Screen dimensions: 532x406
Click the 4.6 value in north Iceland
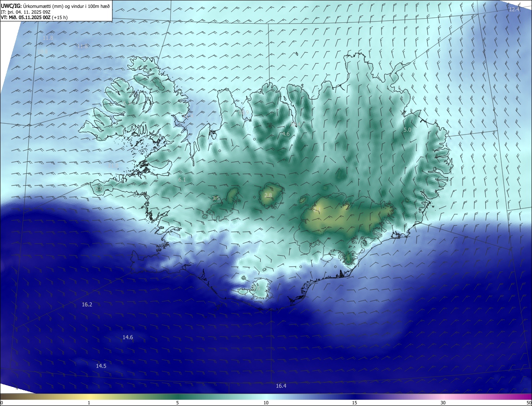pos(286,134)
